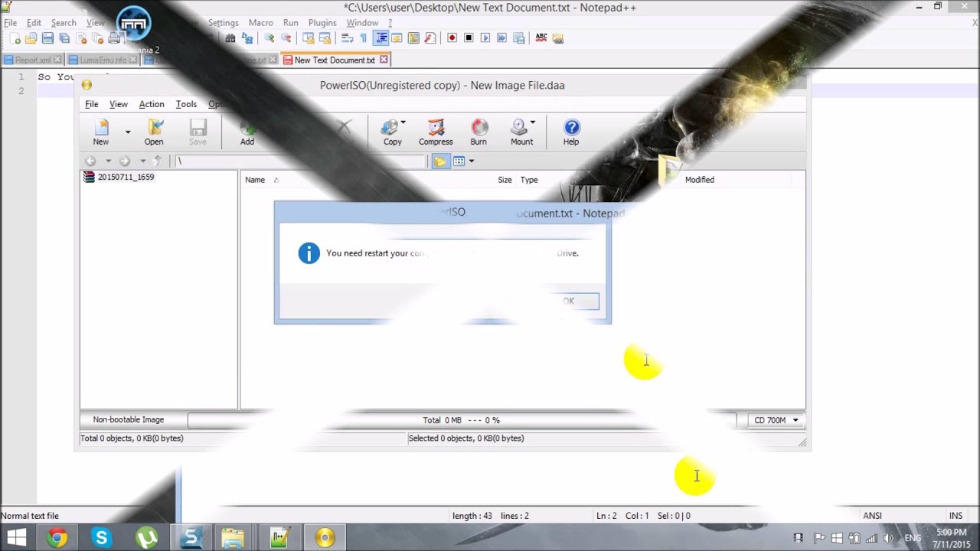Viewport: 980px width, 551px height.
Task: Open the Notepad++ Plugins menu
Action: [x=322, y=23]
